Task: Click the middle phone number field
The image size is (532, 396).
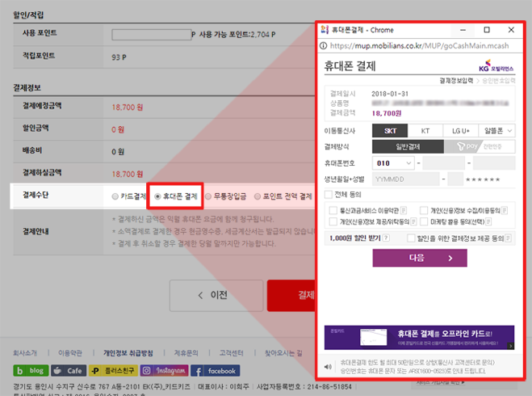Action: pos(443,163)
